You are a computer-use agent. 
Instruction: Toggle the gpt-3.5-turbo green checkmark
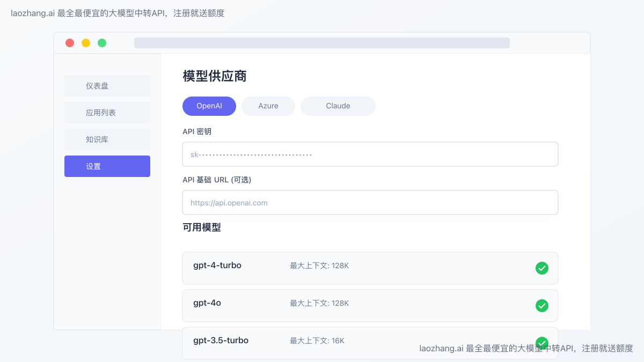(542, 343)
